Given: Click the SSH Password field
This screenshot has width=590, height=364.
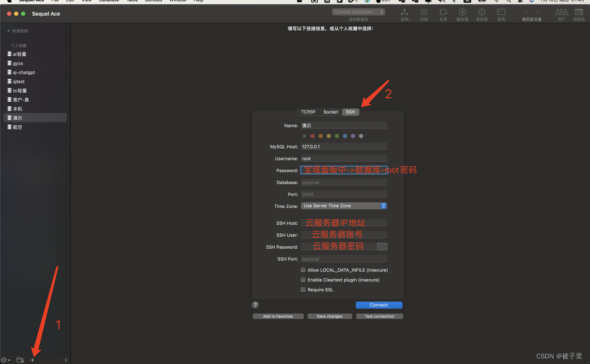Looking at the screenshot, I should (x=339, y=247).
